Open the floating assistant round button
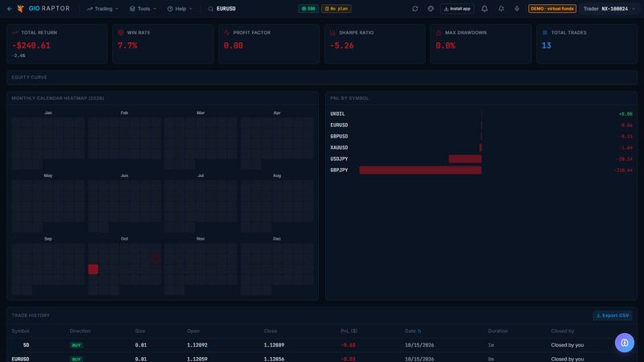 pos(625,343)
